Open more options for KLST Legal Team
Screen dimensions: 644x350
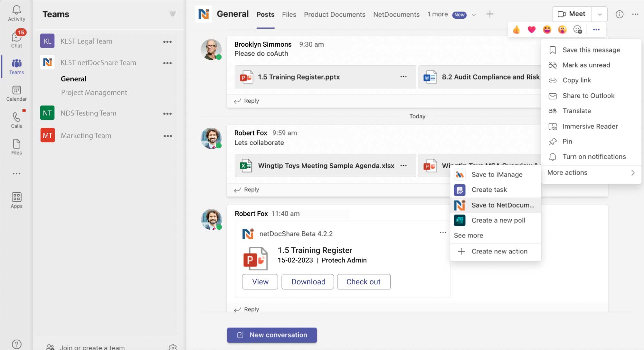tap(167, 41)
